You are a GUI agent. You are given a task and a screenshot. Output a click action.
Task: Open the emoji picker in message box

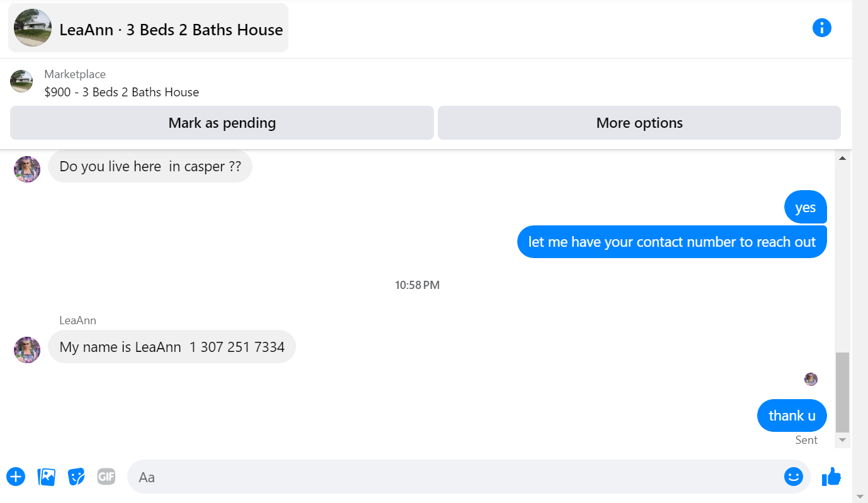coord(793,477)
